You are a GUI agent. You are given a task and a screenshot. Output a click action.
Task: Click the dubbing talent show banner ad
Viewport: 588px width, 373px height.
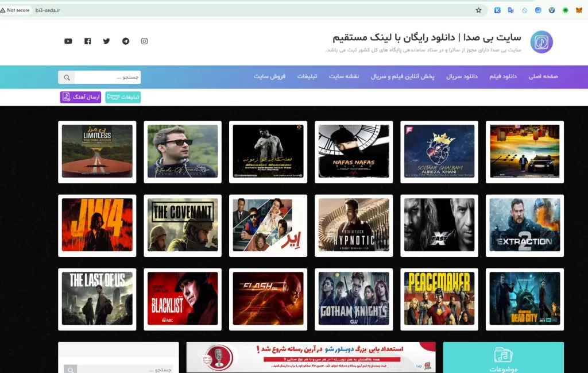[311, 357]
